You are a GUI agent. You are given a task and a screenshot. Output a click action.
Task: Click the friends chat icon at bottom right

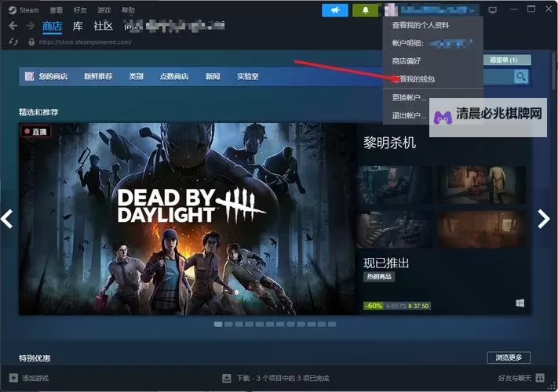(540, 378)
